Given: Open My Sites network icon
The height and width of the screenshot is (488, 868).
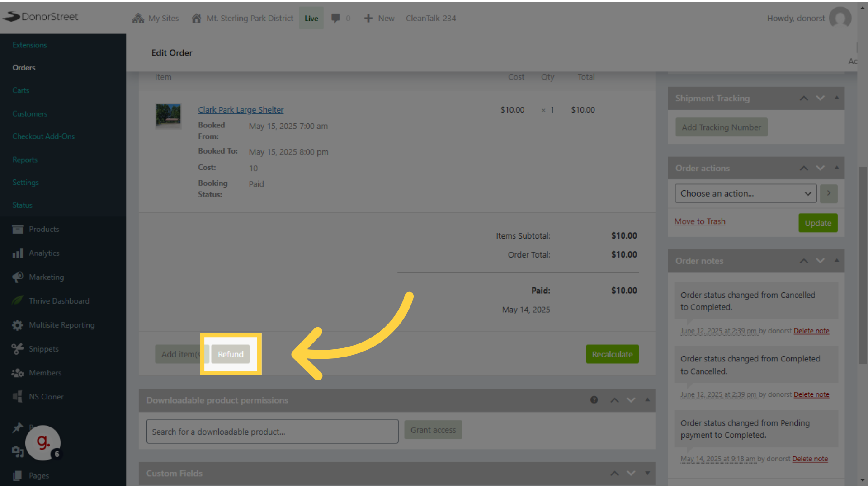Looking at the screenshot, I should 138,18.
